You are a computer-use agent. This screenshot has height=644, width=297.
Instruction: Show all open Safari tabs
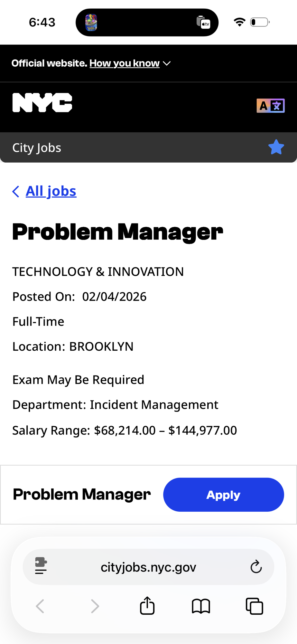tap(255, 606)
